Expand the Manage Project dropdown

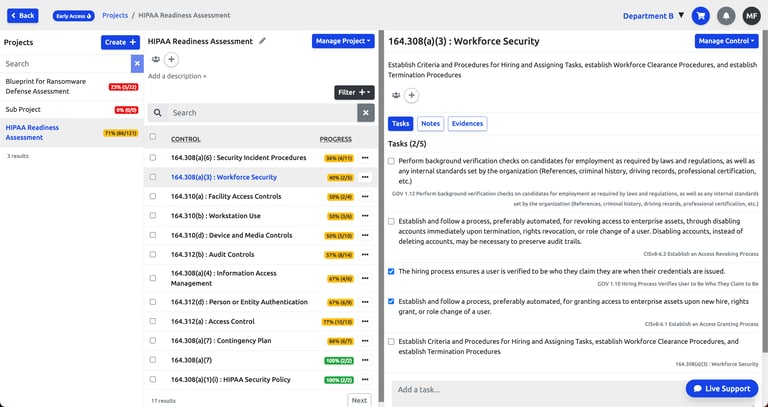(343, 41)
